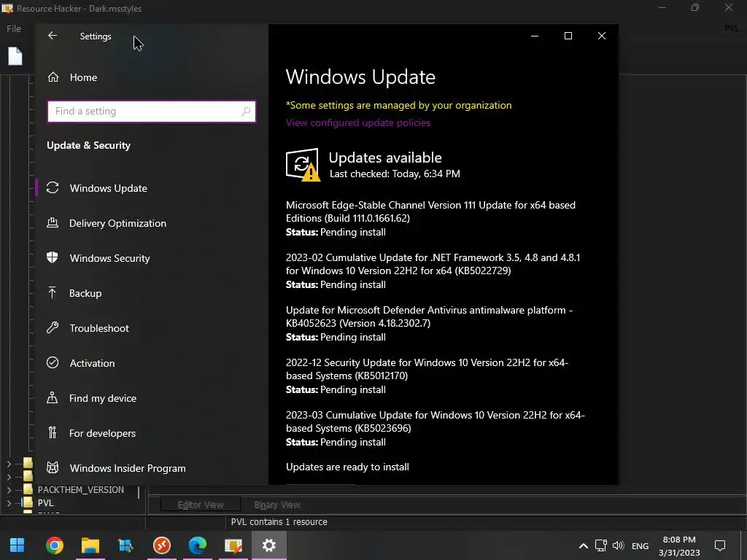Open notification Action Center icon

[720, 545]
